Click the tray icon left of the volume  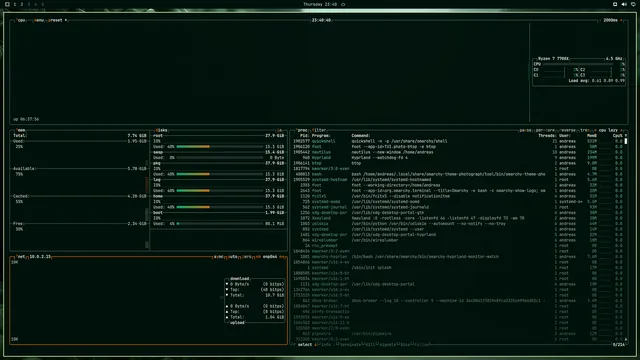pyautogui.click(x=615, y=4)
